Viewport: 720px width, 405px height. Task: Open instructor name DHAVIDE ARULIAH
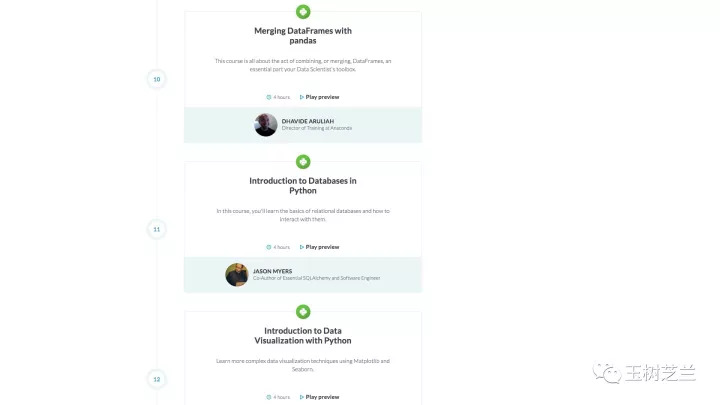tap(308, 121)
